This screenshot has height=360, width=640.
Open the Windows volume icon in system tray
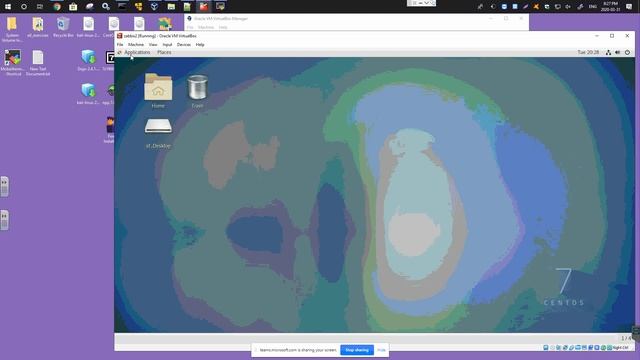point(568,7)
